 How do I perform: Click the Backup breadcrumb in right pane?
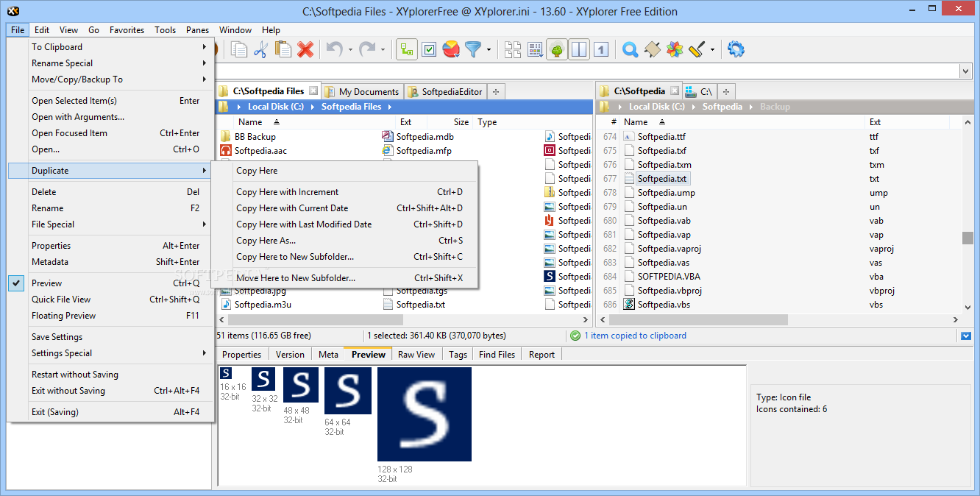tap(775, 107)
